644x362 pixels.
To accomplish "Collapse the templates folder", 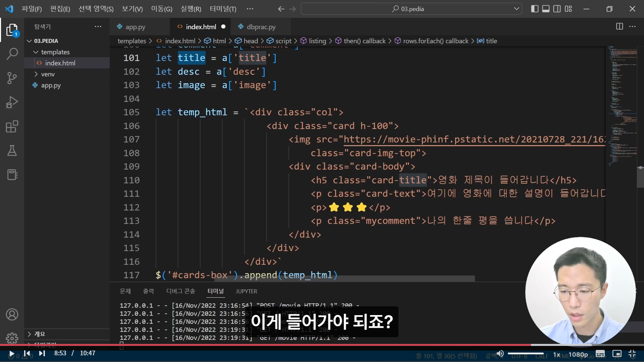I will coord(67,52).
